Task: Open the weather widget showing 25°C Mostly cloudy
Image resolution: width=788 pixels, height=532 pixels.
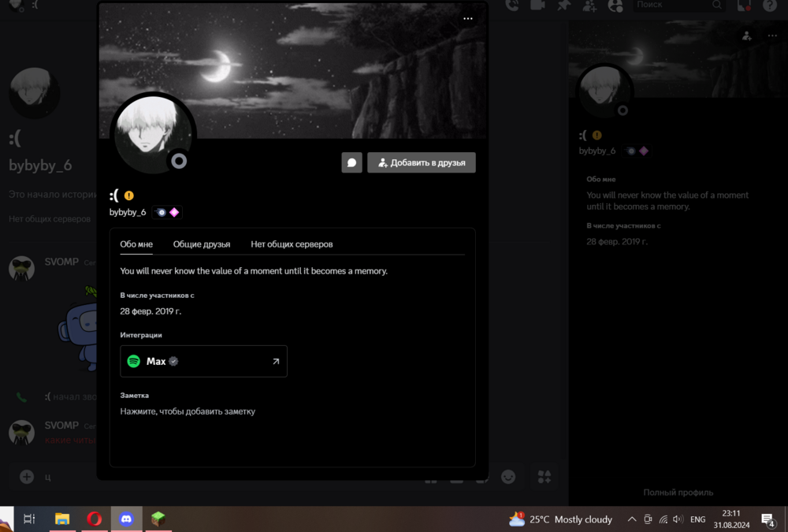Action: 561,519
